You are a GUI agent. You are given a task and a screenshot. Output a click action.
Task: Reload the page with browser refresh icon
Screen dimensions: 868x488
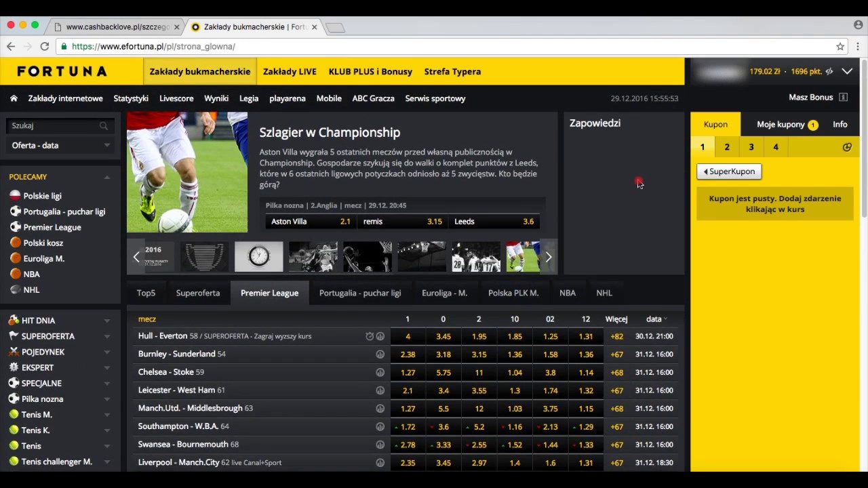45,47
